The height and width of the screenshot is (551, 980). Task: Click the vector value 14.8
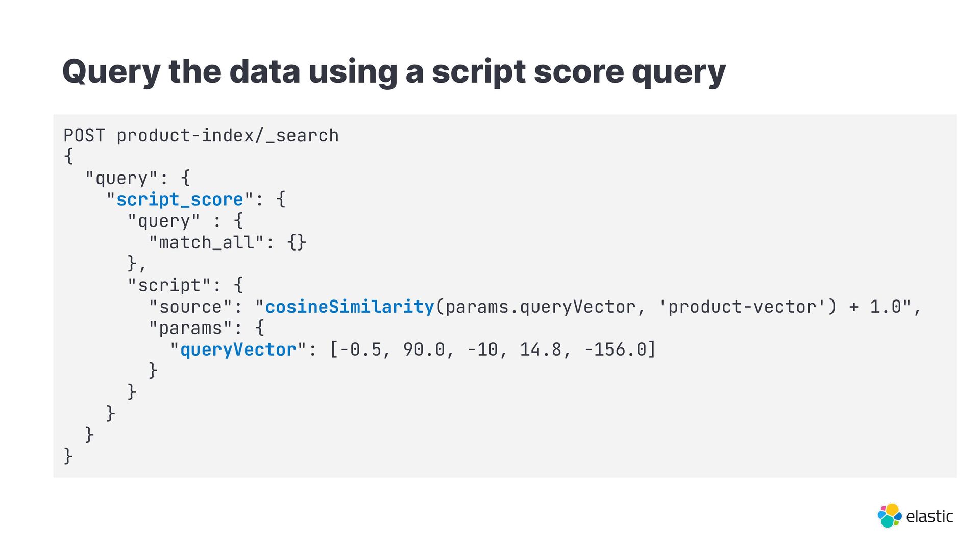[541, 349]
